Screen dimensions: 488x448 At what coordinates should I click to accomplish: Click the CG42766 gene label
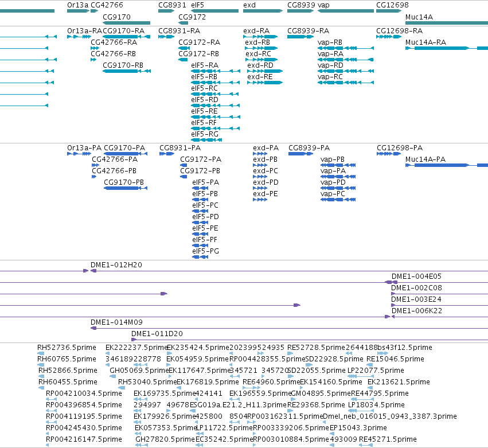pos(107,5)
